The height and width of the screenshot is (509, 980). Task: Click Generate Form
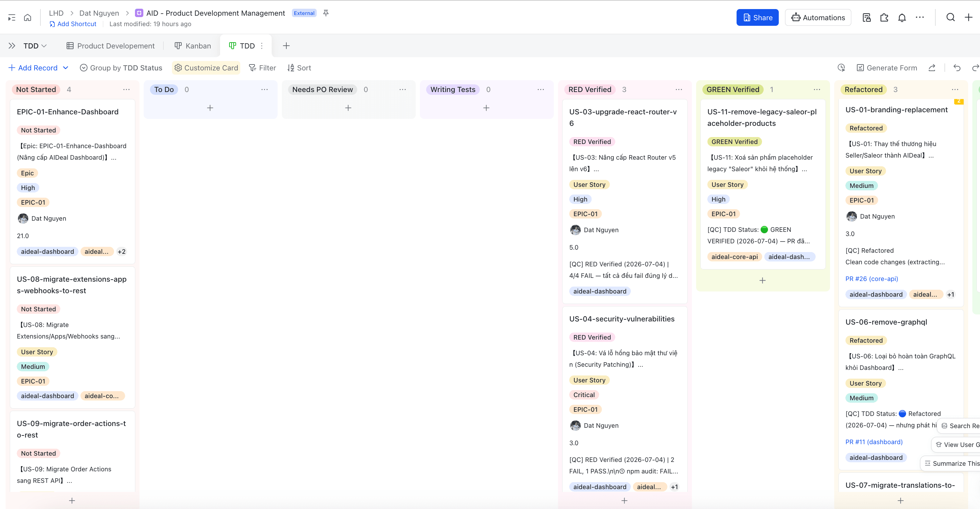[x=887, y=68]
